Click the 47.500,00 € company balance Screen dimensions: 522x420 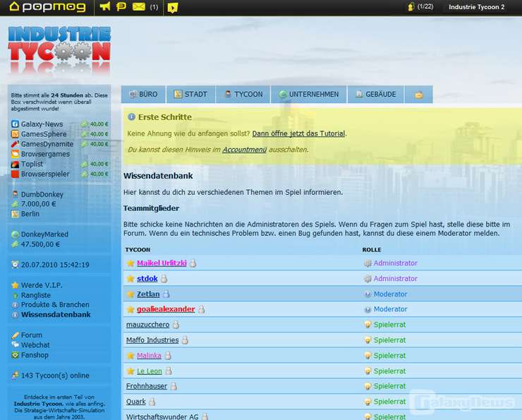[x=40, y=244]
